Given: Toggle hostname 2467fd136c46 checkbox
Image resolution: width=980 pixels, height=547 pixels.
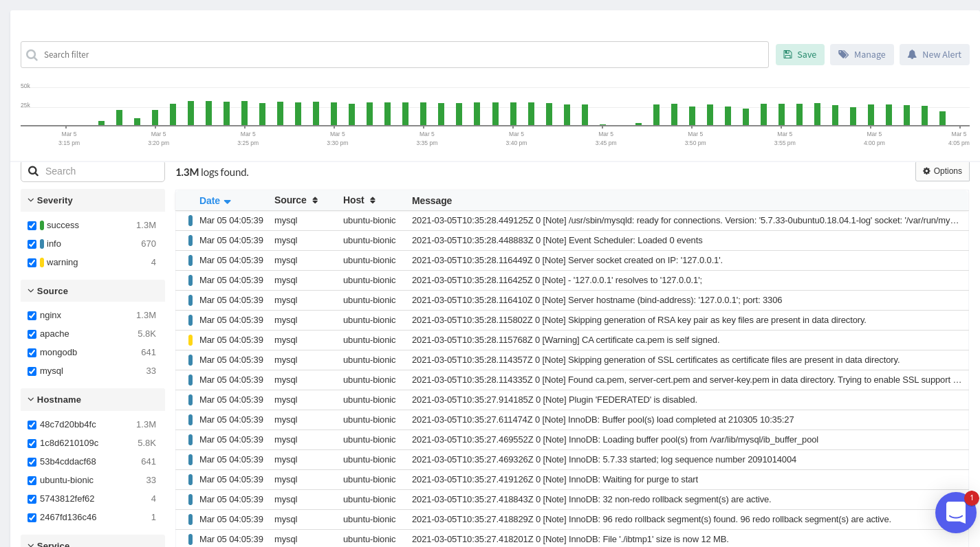Looking at the screenshot, I should point(32,517).
